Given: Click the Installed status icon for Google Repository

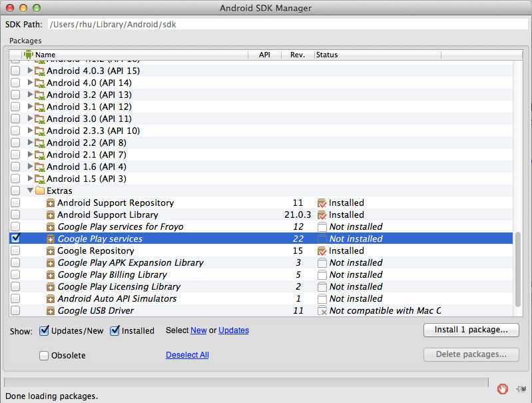Looking at the screenshot, I should [322, 251].
